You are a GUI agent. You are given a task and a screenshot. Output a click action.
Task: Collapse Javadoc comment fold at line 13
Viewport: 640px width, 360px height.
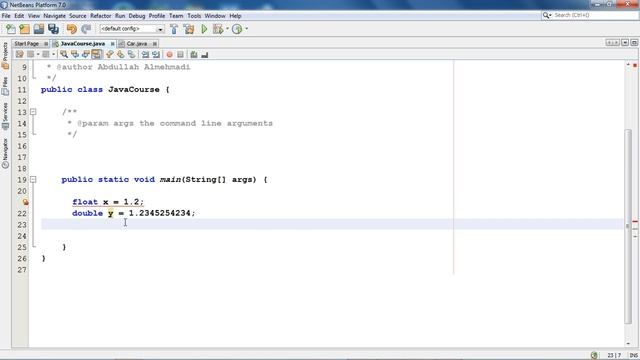[x=33, y=112]
